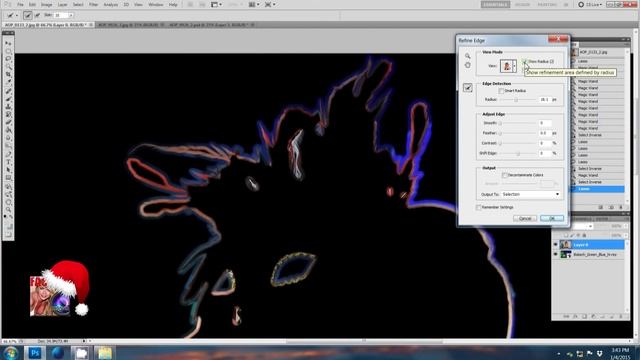Select the highlighted Lasso history state
Viewport: 640px width, 360px height.
point(598,189)
